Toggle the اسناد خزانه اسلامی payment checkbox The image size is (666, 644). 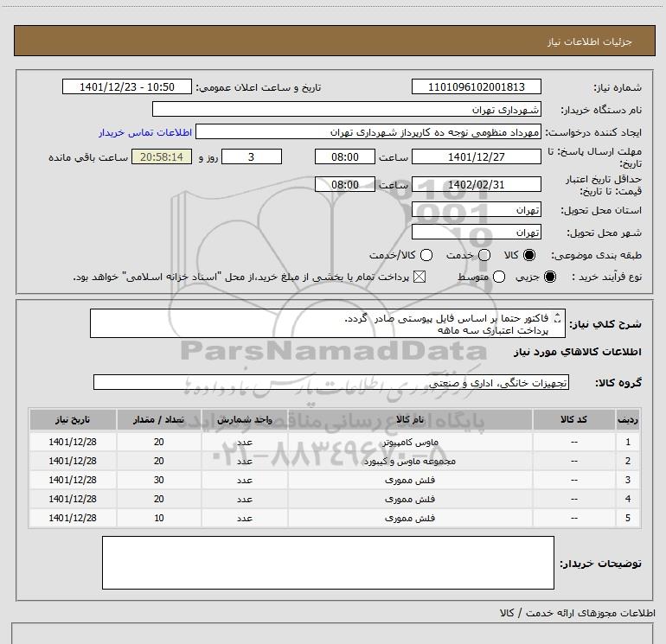(x=419, y=277)
